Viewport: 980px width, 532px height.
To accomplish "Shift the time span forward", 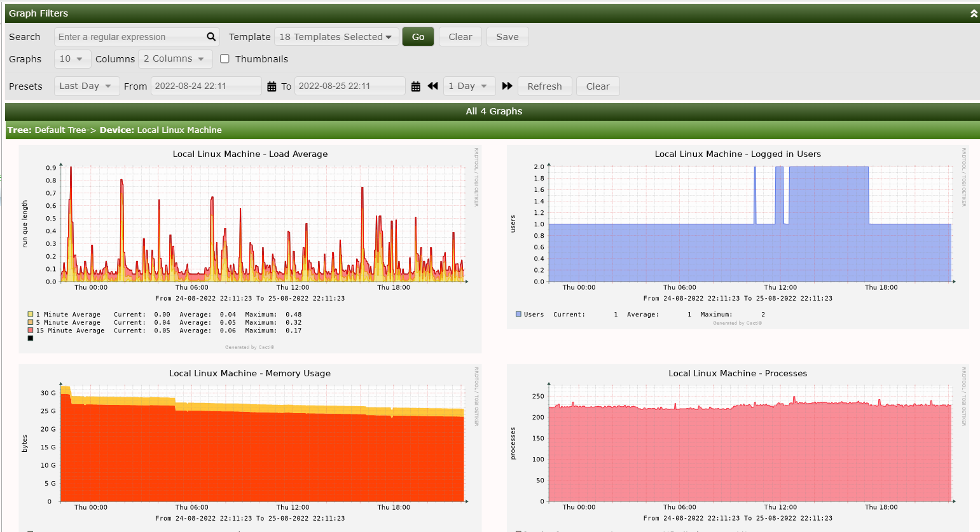I will pyautogui.click(x=507, y=86).
